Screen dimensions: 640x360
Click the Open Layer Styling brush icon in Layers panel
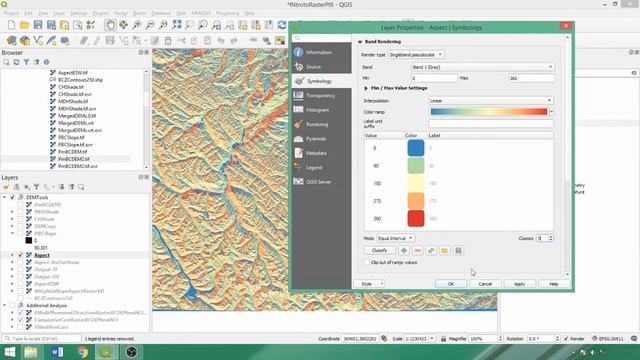pos(6,187)
